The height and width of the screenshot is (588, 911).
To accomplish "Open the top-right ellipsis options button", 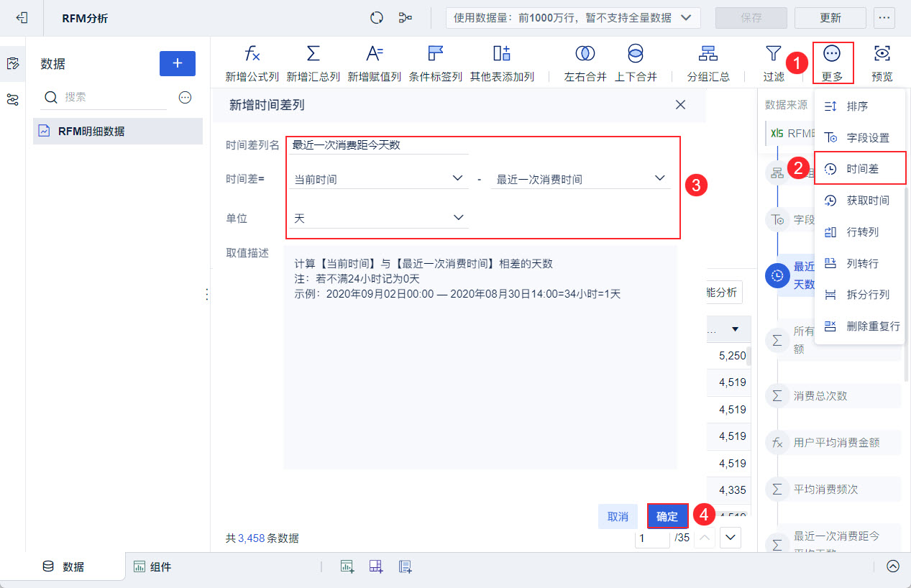I will click(884, 18).
